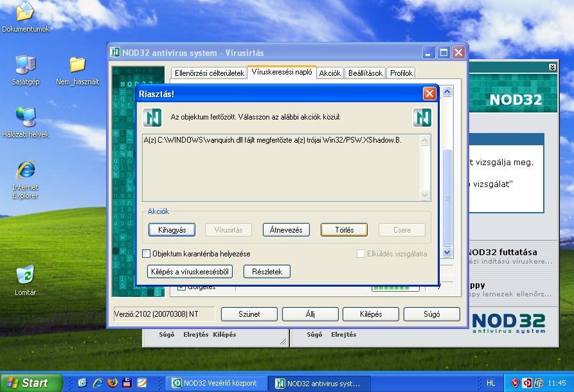Close the NOD32 antivirus system window
574x392 pixels.
[459, 53]
